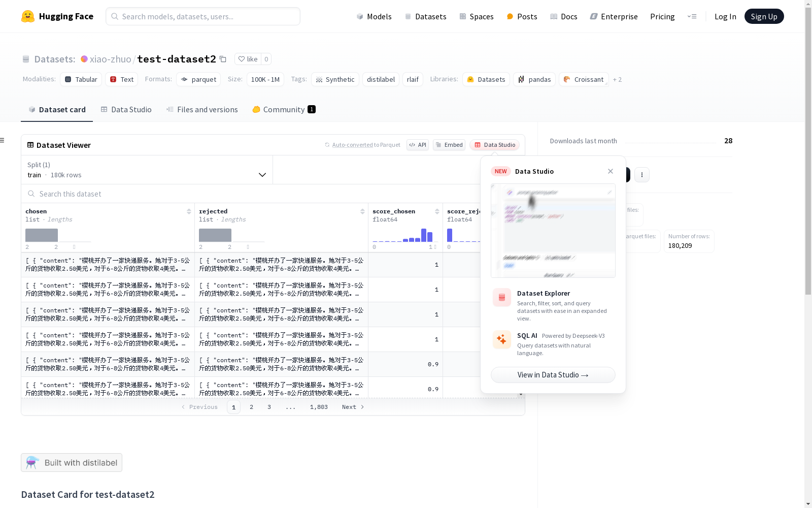This screenshot has height=508, width=812.
Task: Show the additional +2 libraries
Action: click(617, 79)
